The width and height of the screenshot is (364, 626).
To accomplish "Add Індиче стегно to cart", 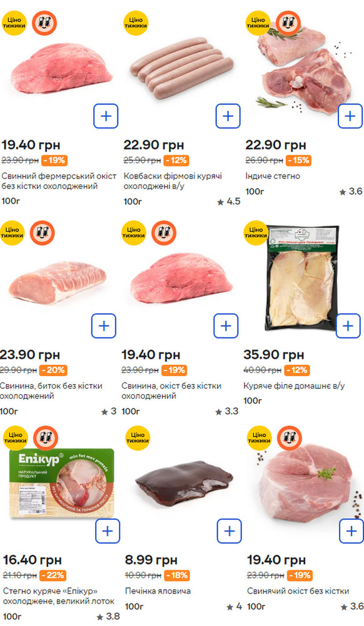I will 350,116.
